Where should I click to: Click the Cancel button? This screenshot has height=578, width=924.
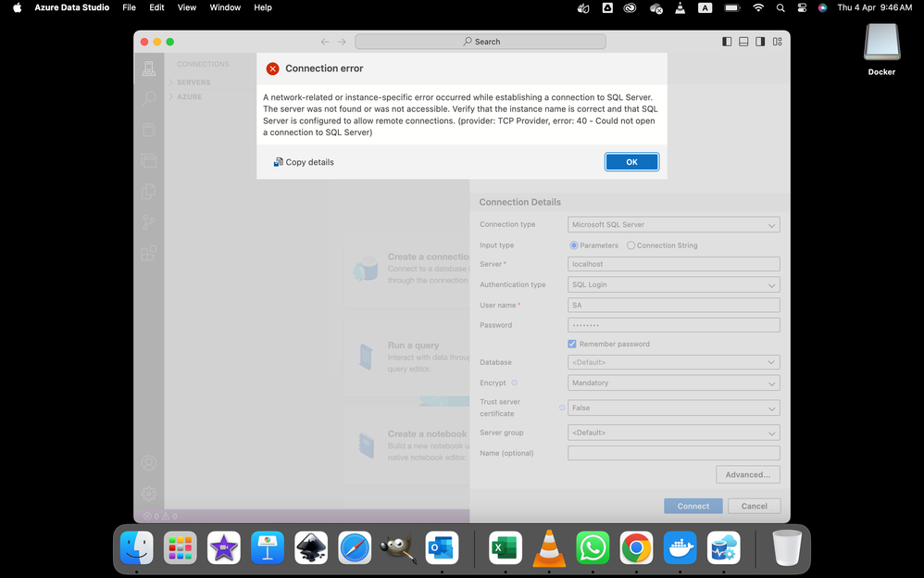click(x=755, y=506)
